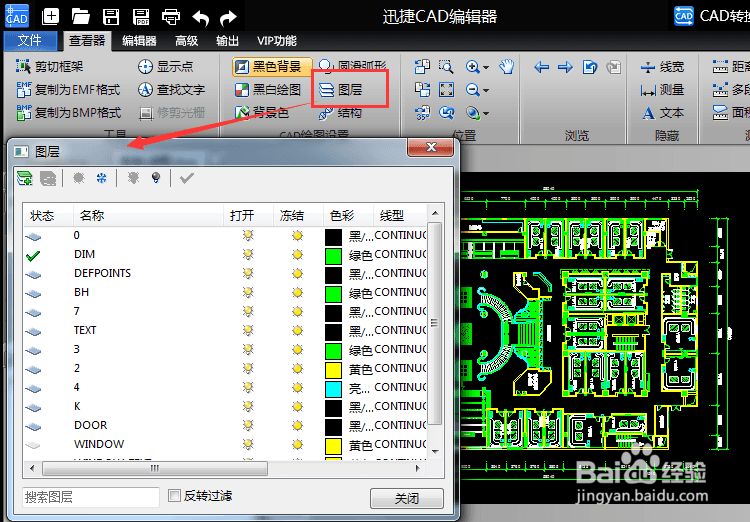Open a file with the folder icon
This screenshot has width=750, height=522.
(x=80, y=17)
